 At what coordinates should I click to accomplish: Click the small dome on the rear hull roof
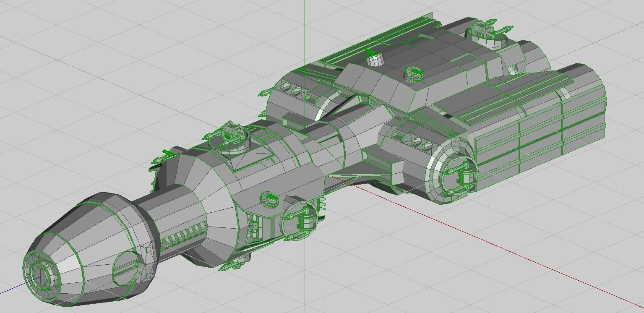coord(375,59)
